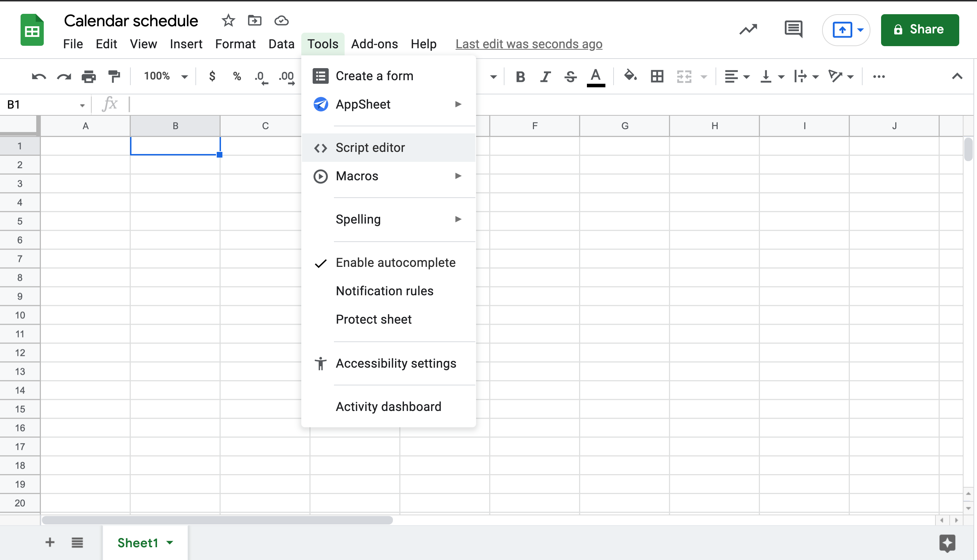The image size is (977, 560).
Task: Click the activity trend arrow icon
Action: [748, 29]
